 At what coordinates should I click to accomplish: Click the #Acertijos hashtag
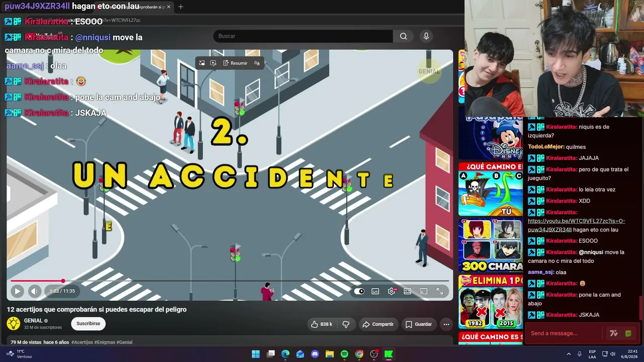[x=83, y=342]
